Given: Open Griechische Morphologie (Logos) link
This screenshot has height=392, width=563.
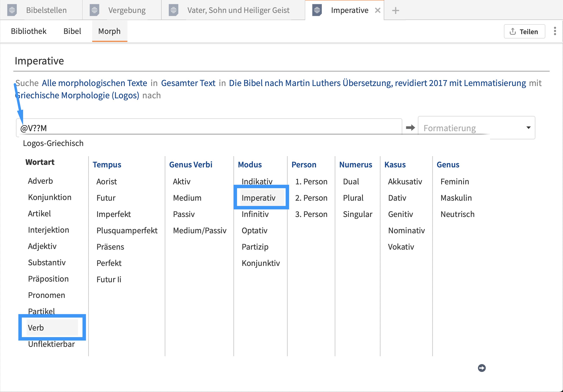Looking at the screenshot, I should pyautogui.click(x=77, y=95).
